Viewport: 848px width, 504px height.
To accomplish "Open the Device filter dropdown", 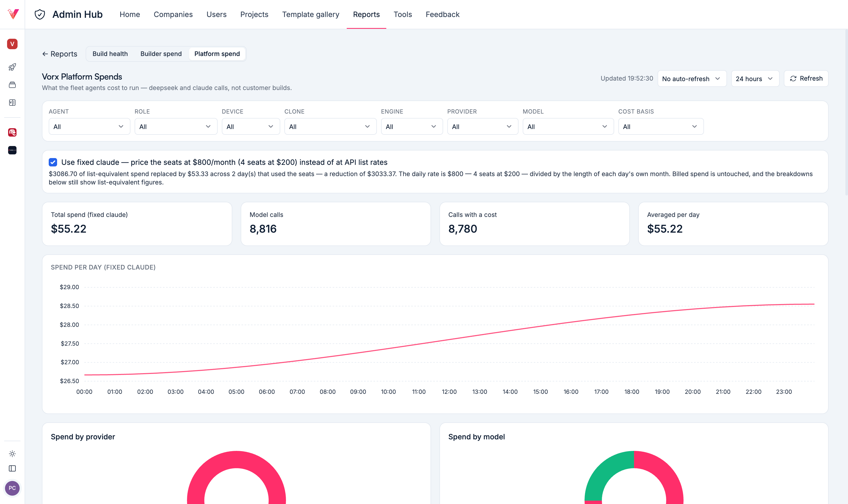I will [x=251, y=126].
